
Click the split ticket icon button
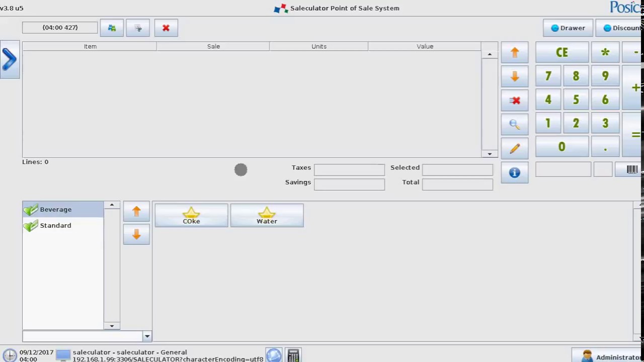coord(138,28)
